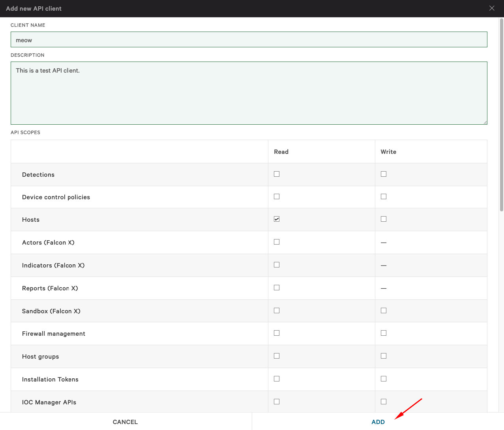Check Read for Device control policies
This screenshot has height=430, width=504.
click(277, 196)
